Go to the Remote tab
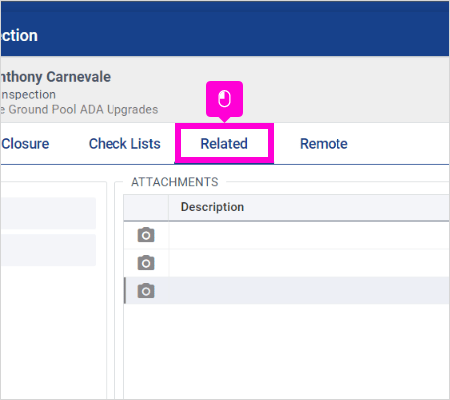This screenshot has height=400, width=450. click(324, 144)
